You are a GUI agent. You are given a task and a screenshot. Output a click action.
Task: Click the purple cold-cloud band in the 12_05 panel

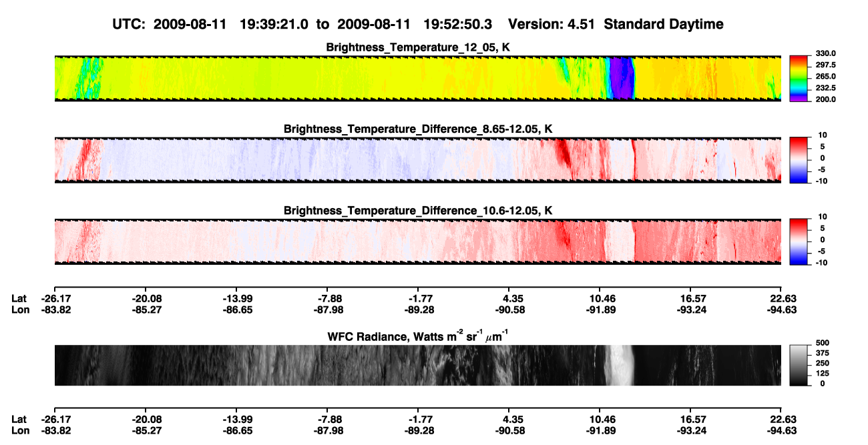622,78
